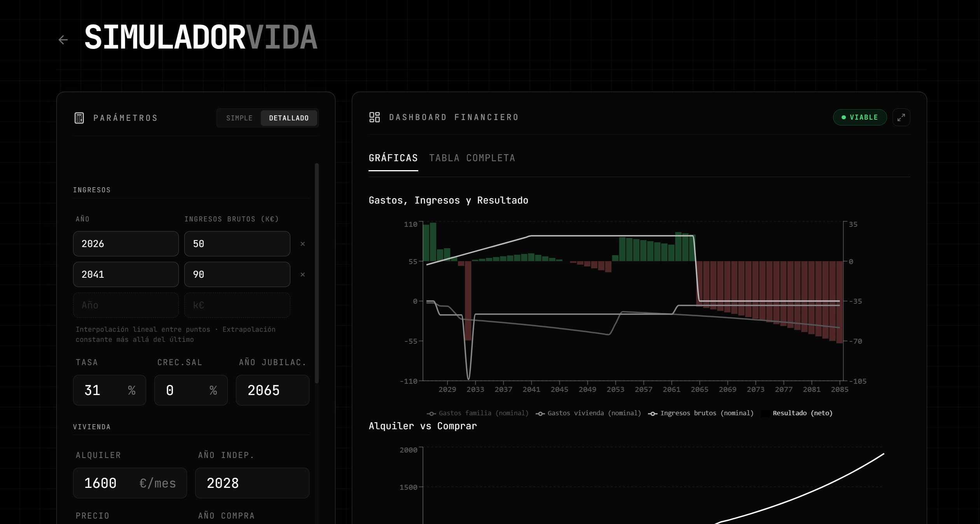Toggle Ingresos brutos legend series

(701, 413)
